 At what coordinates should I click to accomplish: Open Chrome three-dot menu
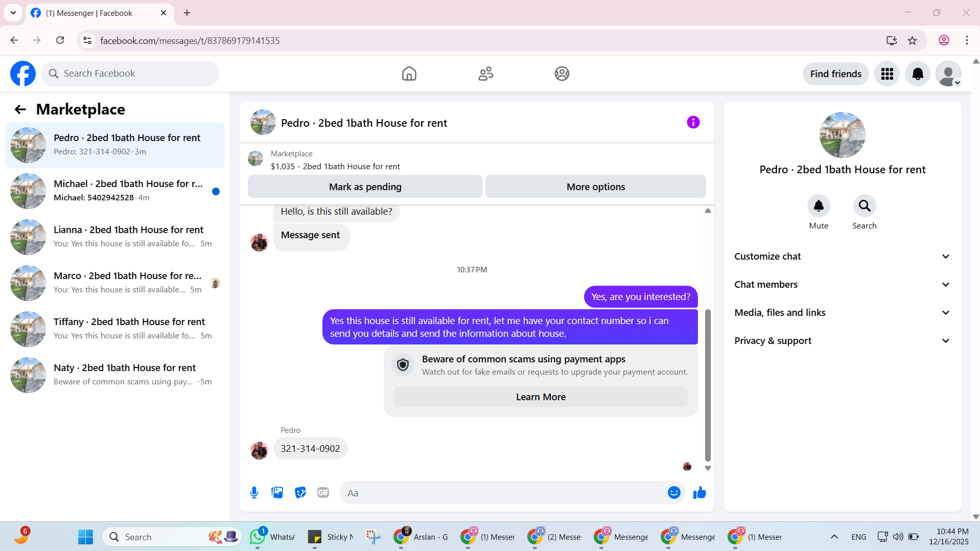(967, 40)
